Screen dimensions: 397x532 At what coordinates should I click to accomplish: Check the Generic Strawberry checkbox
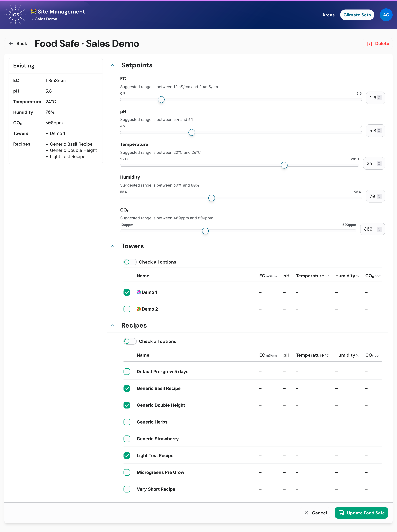point(127,439)
